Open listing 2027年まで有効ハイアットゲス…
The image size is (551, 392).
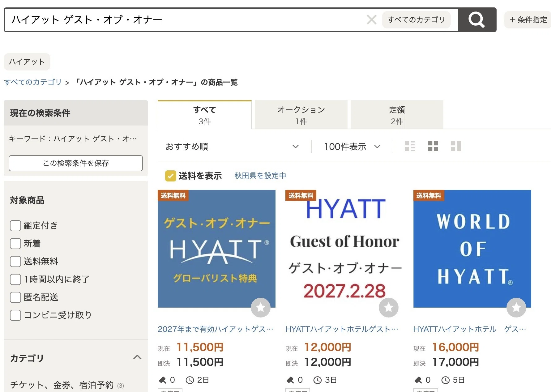[216, 329]
